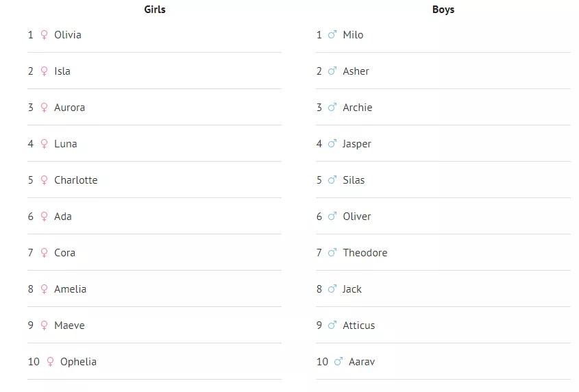Click the male symbol icon beside Atticus
This screenshot has width=579, height=392.
point(332,326)
